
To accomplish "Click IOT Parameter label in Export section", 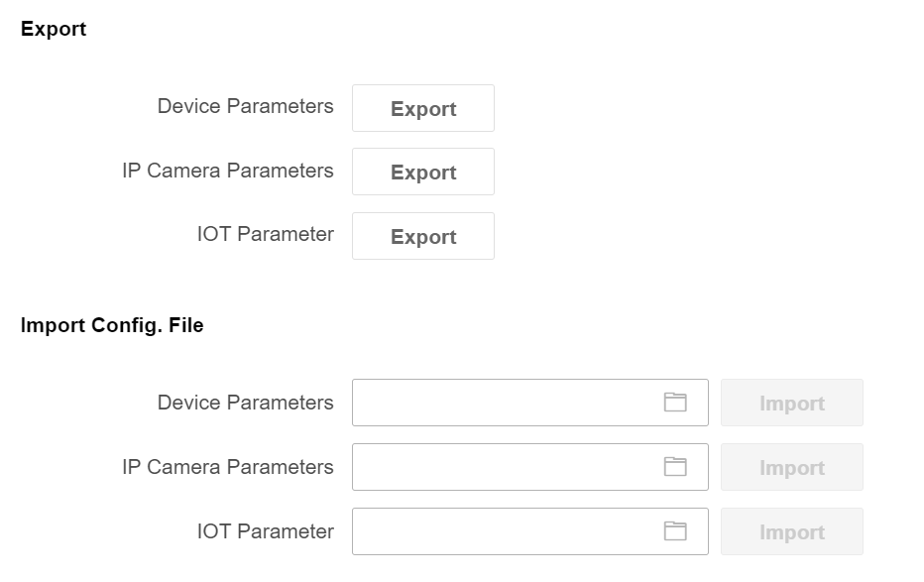I will point(265,235).
